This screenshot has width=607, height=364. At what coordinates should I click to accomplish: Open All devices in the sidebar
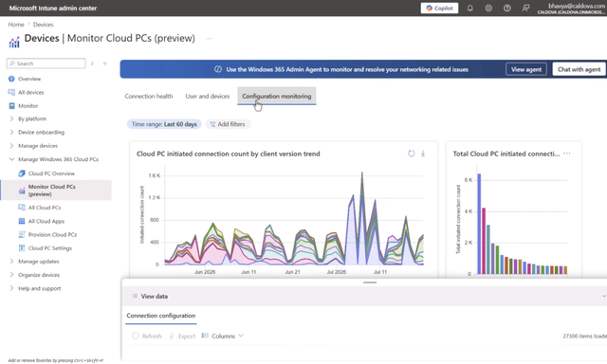31,93
